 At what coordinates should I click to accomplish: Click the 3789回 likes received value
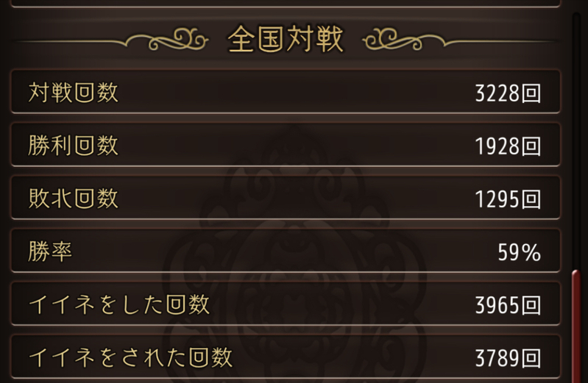point(508,358)
